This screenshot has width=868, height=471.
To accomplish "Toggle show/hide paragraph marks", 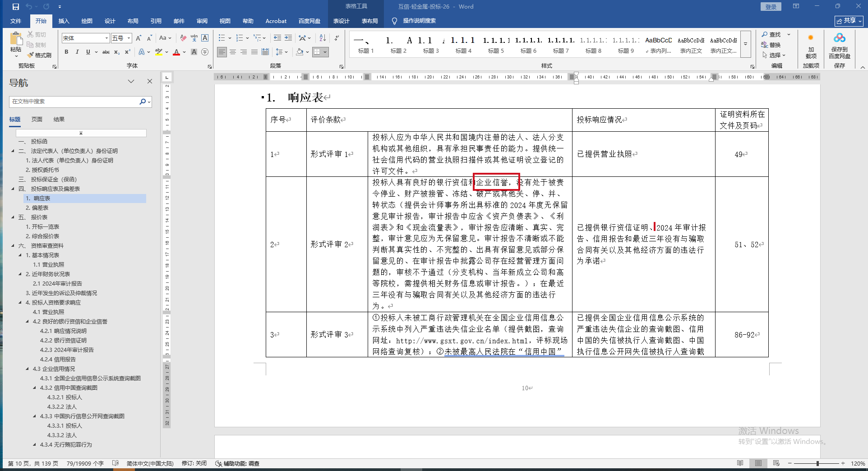I will (337, 38).
